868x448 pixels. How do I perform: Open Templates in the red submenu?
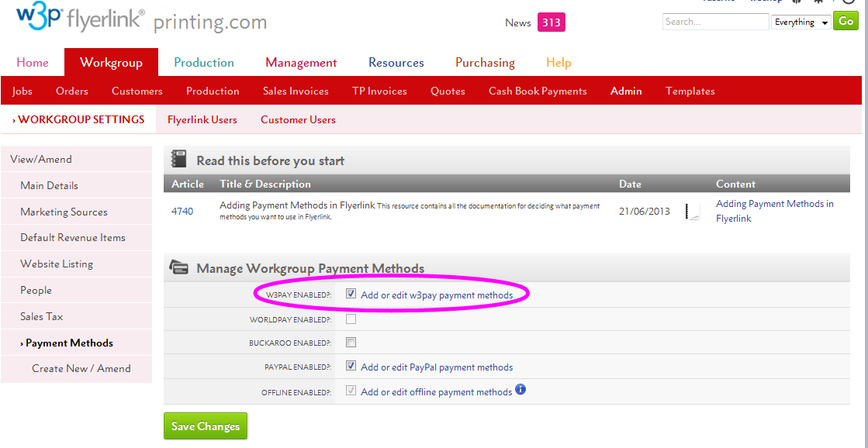coord(690,91)
